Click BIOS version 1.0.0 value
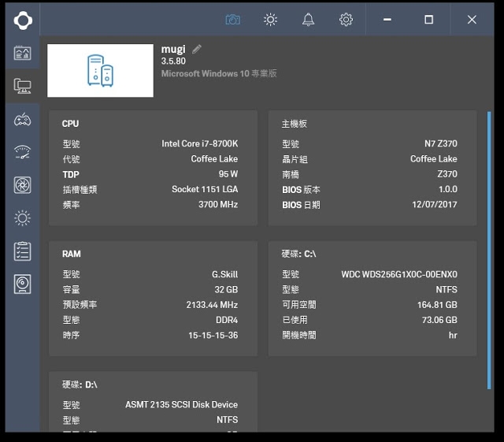The height and width of the screenshot is (442, 504). coord(448,189)
